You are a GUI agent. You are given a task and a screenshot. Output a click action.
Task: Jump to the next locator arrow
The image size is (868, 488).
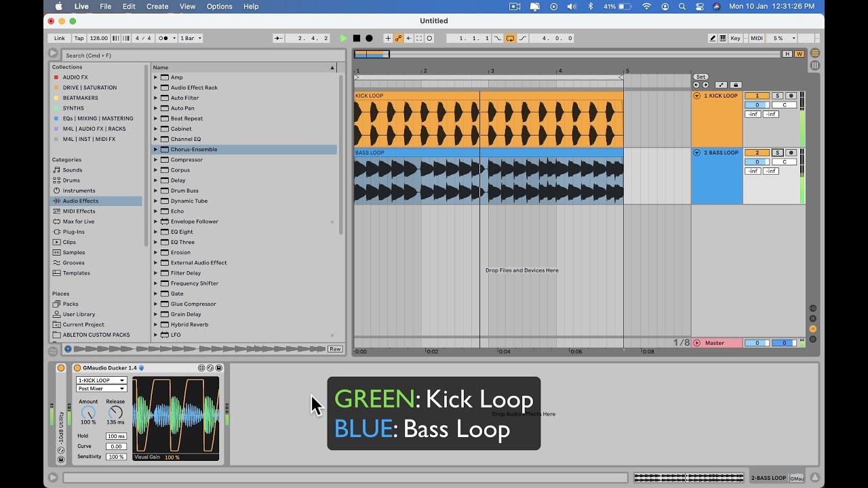point(705,85)
